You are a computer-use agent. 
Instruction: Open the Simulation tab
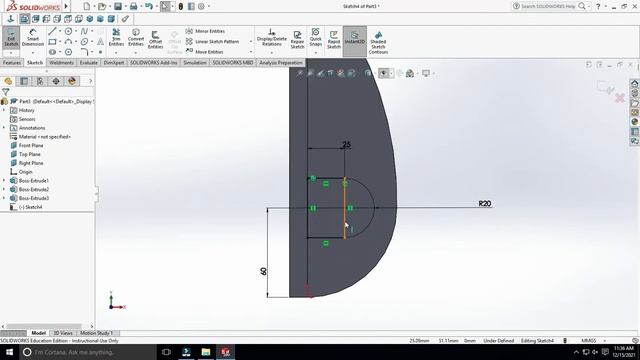click(195, 62)
